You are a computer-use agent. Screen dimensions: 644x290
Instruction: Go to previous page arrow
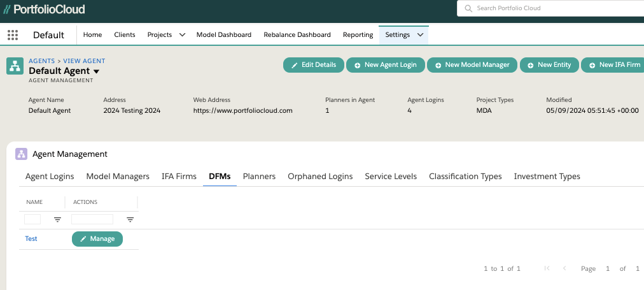[564, 268]
